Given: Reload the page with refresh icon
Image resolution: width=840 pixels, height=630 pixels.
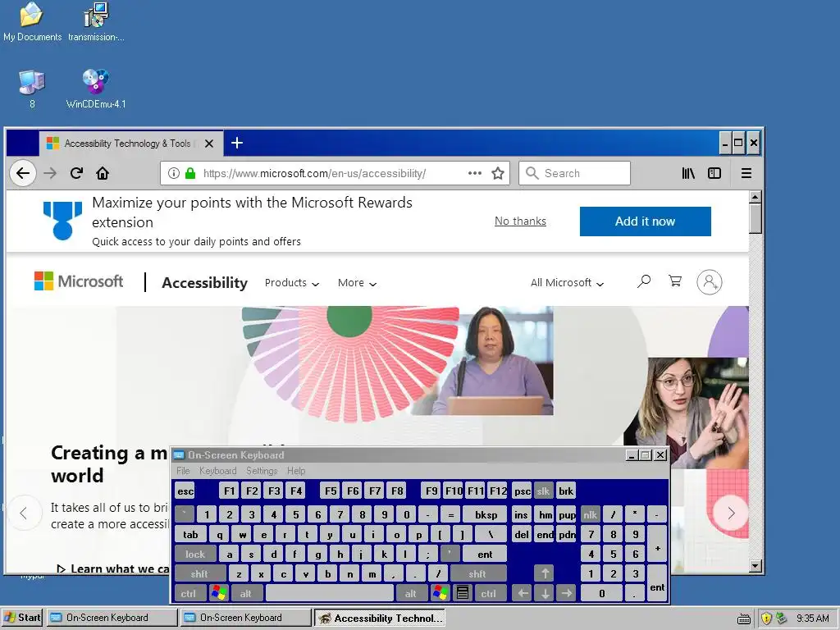Looking at the screenshot, I should click(76, 173).
